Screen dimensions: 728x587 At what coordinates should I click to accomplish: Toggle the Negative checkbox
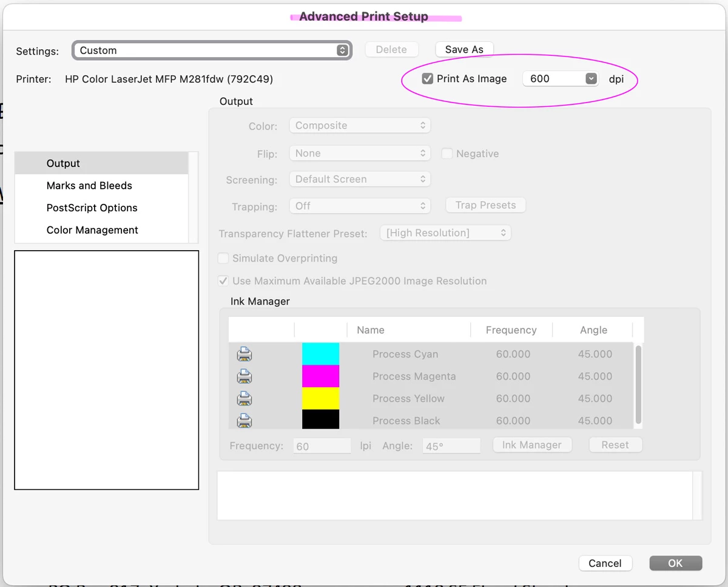click(447, 154)
